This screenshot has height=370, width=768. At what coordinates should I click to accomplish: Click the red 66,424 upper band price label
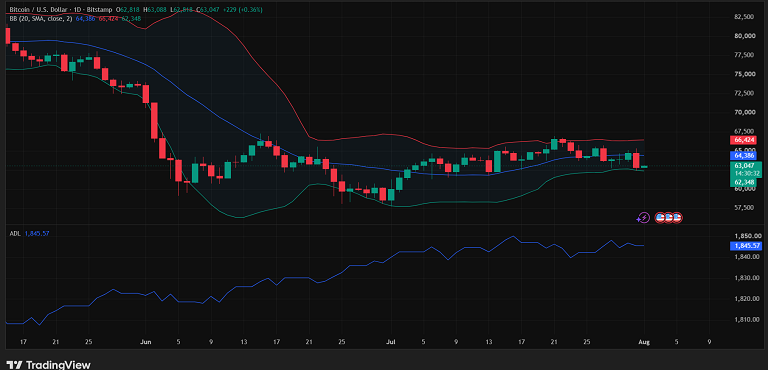[x=744, y=140]
